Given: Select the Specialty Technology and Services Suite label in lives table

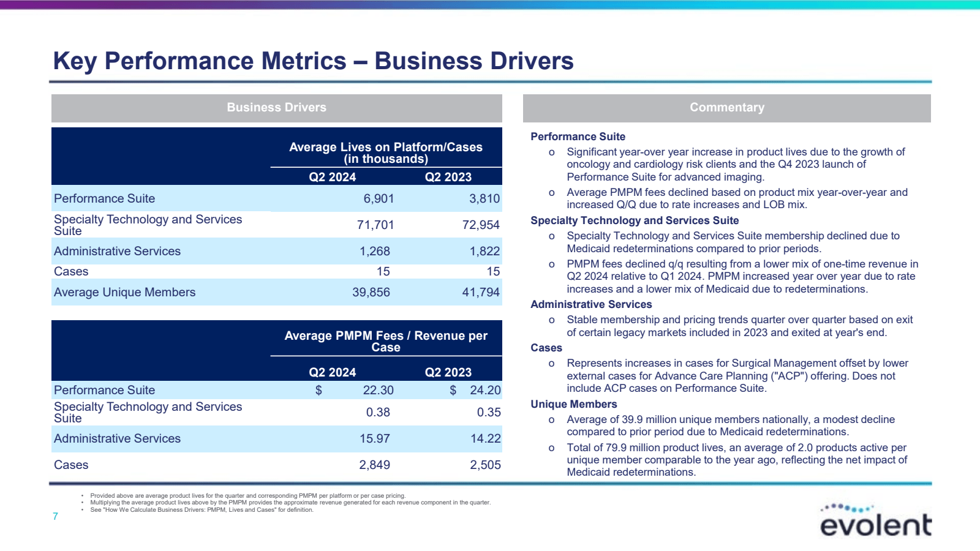Looking at the screenshot, I should point(148,225).
